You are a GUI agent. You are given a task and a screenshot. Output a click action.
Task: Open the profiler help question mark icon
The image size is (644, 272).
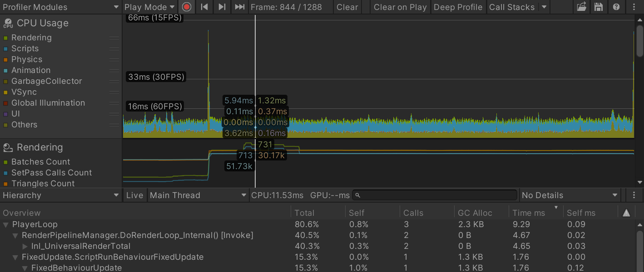click(x=616, y=7)
